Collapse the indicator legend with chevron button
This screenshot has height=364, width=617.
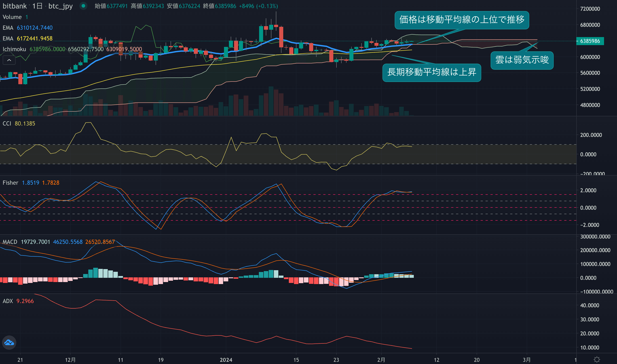(9, 60)
